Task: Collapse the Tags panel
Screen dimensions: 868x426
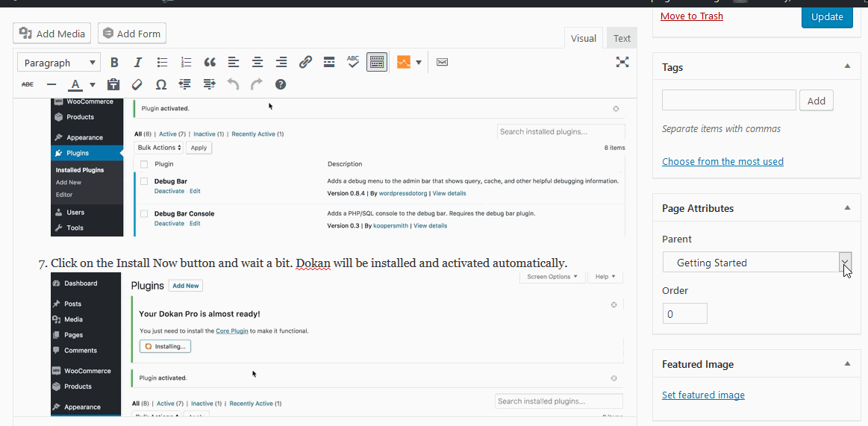Action: (847, 66)
